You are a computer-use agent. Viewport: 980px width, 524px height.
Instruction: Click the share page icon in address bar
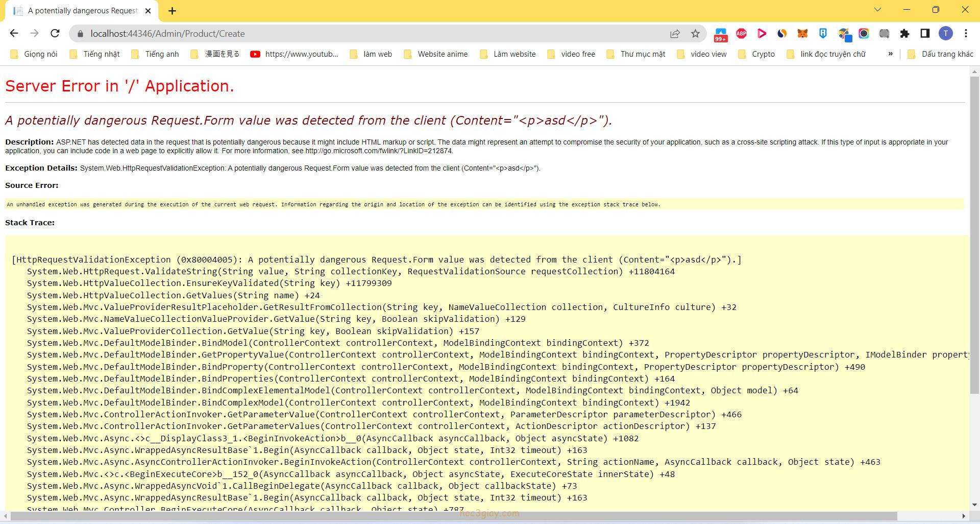pyautogui.click(x=675, y=34)
